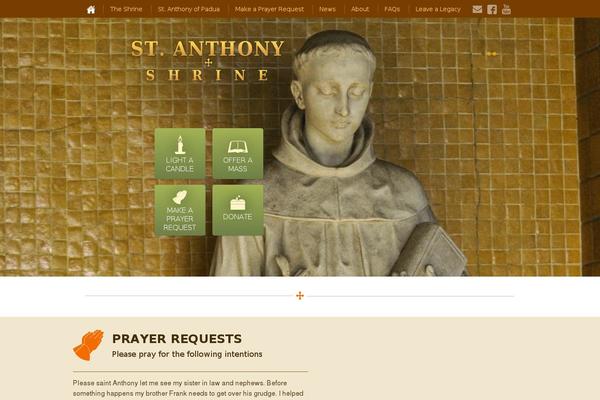
Task: Go to the News menu item
Action: (328, 9)
